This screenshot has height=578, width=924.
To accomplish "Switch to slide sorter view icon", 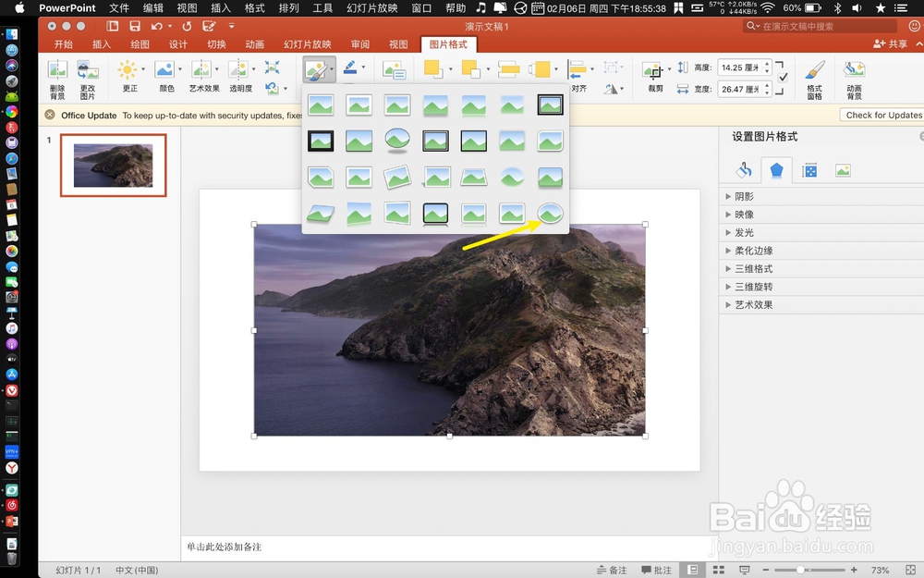I will pyautogui.click(x=718, y=570).
